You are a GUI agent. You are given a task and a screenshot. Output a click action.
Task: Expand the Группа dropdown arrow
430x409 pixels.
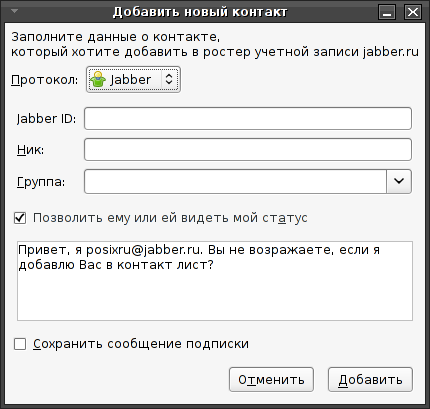[x=399, y=181]
